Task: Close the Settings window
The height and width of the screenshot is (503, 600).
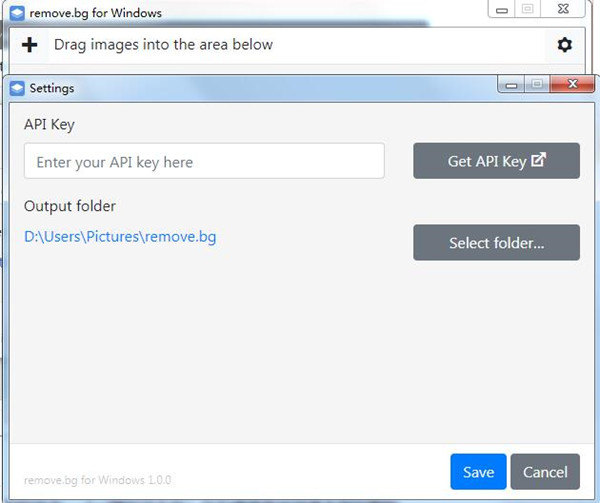Action: [x=572, y=84]
